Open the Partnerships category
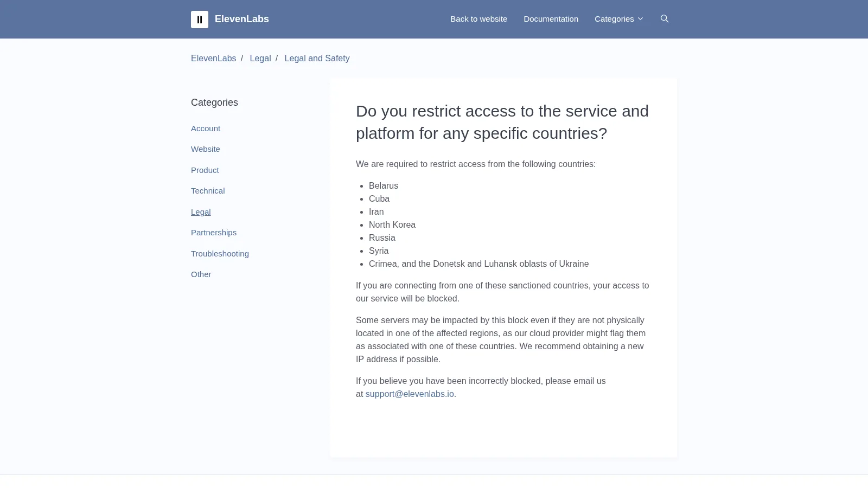This screenshot has width=868, height=488. coord(214,233)
